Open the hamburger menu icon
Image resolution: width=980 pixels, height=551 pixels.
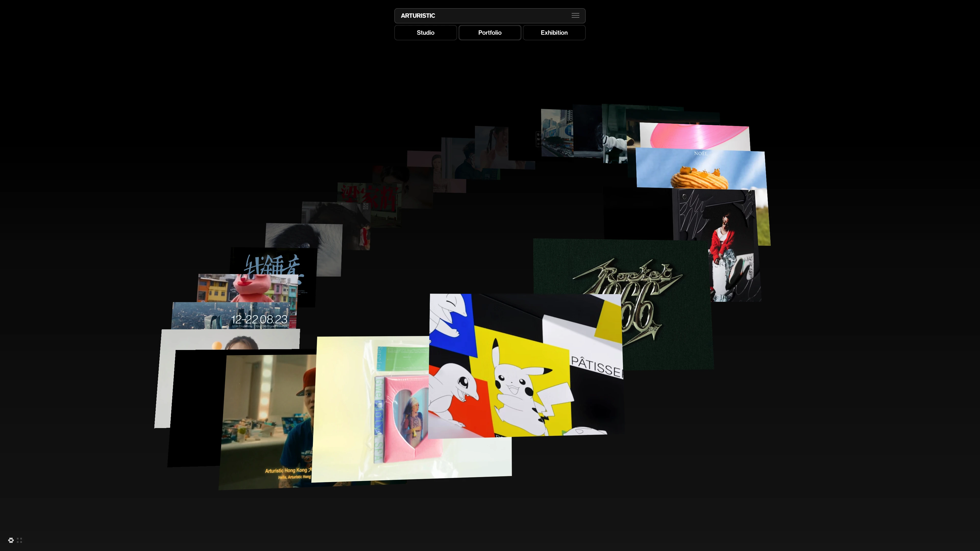575,16
